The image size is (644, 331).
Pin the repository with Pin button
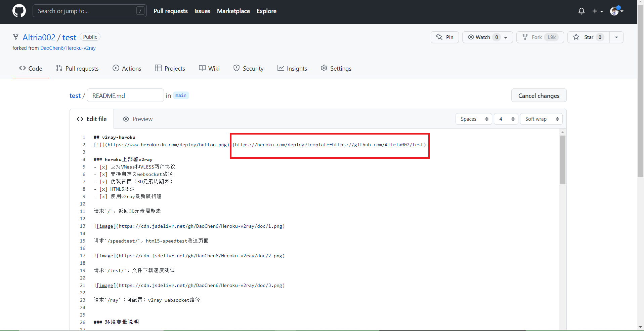click(x=445, y=37)
